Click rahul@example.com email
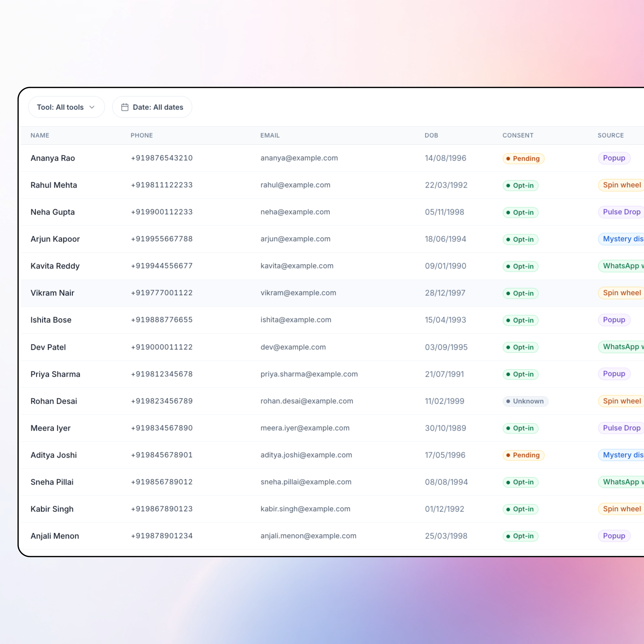 (x=295, y=185)
